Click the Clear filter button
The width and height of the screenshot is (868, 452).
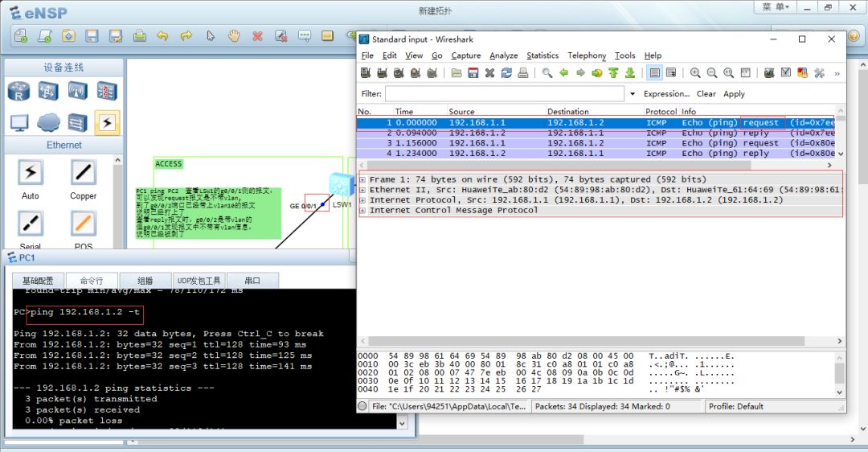pyautogui.click(x=706, y=93)
